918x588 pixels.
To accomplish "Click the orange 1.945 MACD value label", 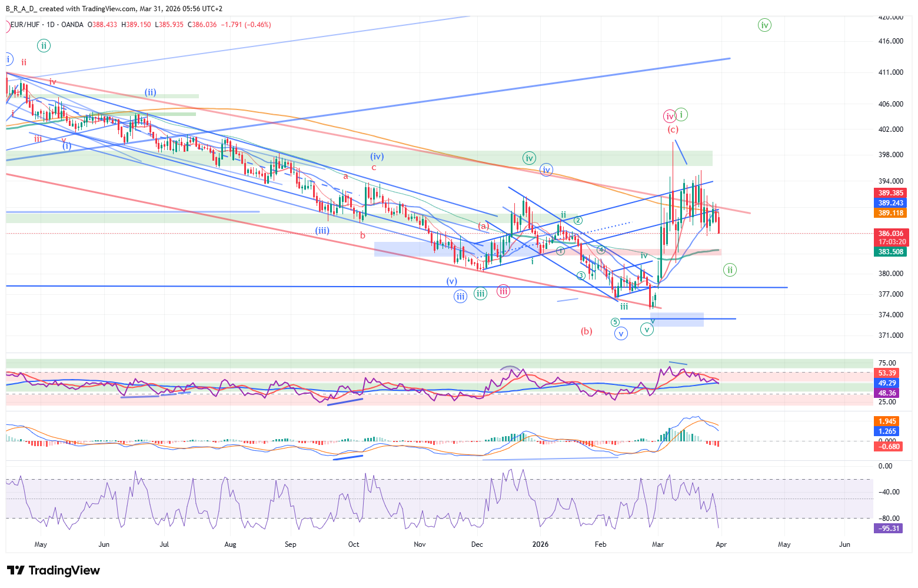I will pos(887,421).
